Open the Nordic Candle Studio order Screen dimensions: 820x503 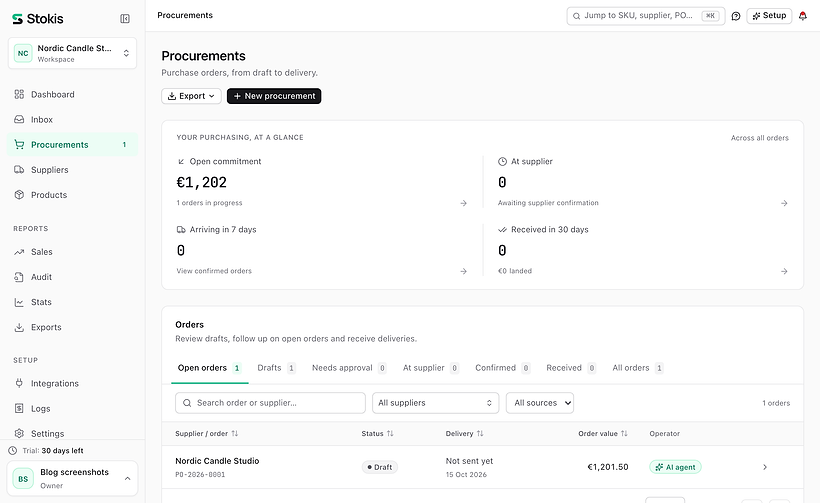217,461
